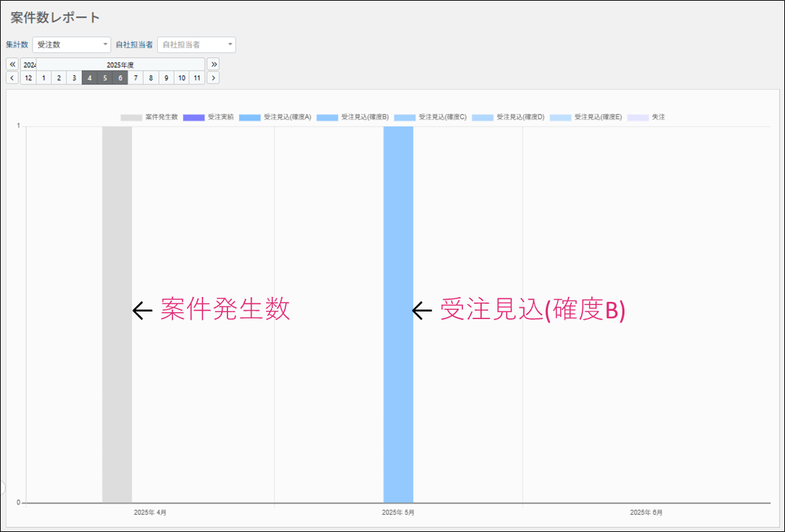The height and width of the screenshot is (532, 785).
Task: Jump to previous fiscal year with double-left arrow
Action: pyautogui.click(x=12, y=64)
